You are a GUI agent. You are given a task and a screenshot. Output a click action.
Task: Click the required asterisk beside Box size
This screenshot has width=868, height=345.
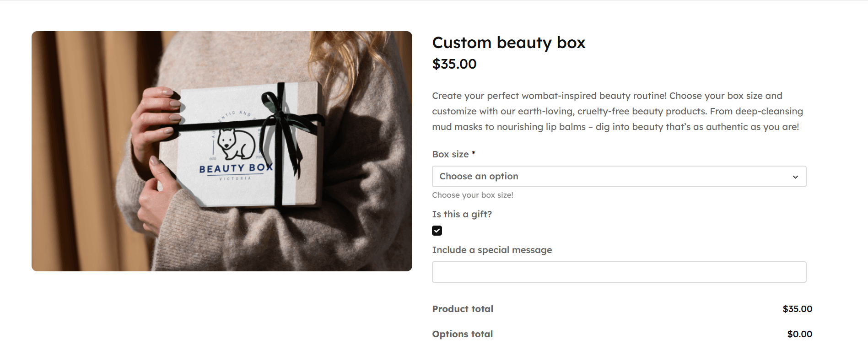(474, 153)
